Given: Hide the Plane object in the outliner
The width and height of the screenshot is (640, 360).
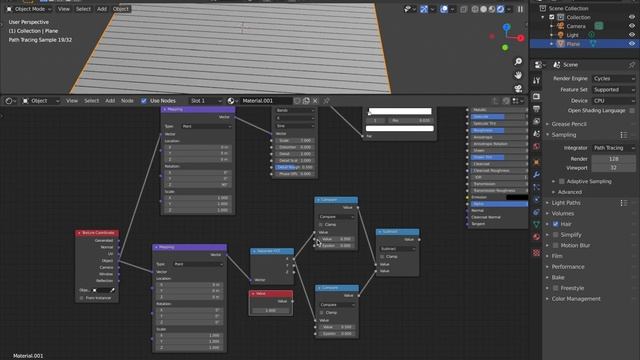Looking at the screenshot, I should [x=632, y=44].
